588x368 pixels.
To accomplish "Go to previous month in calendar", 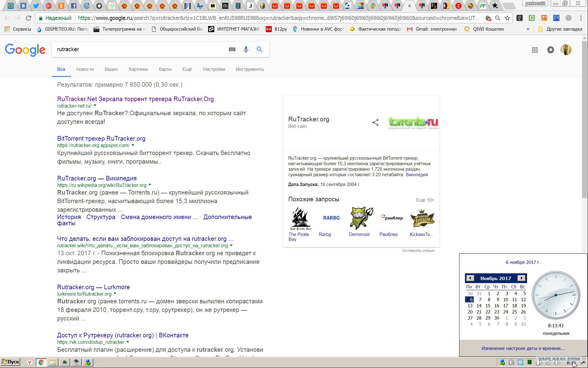I will pos(470,278).
